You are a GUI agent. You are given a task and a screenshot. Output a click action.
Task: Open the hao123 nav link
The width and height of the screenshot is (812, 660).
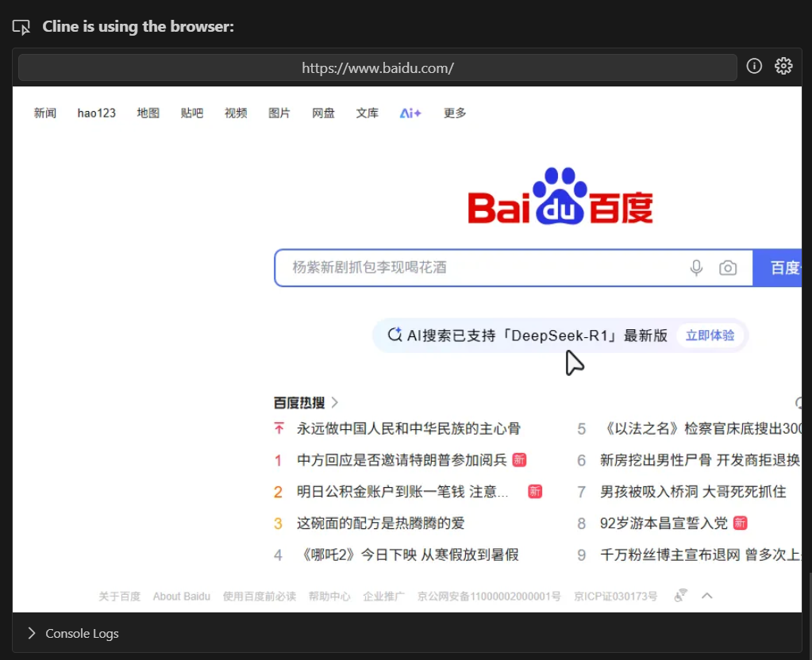[x=96, y=113]
